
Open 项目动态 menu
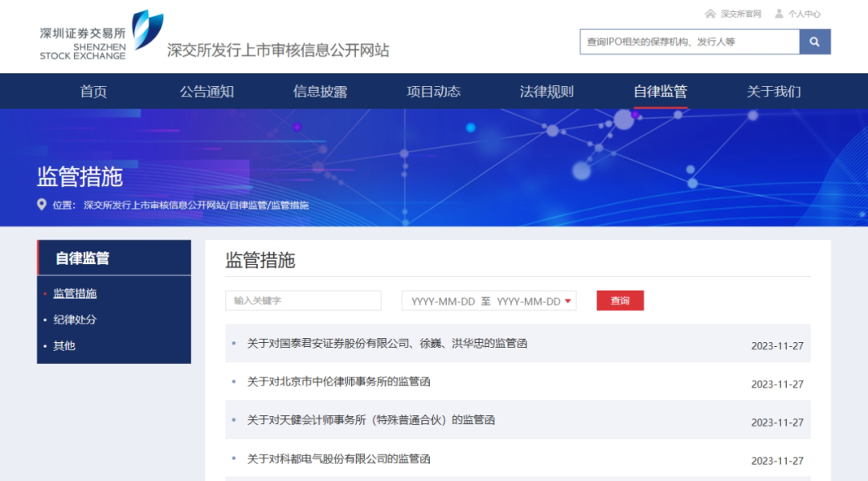click(x=433, y=92)
